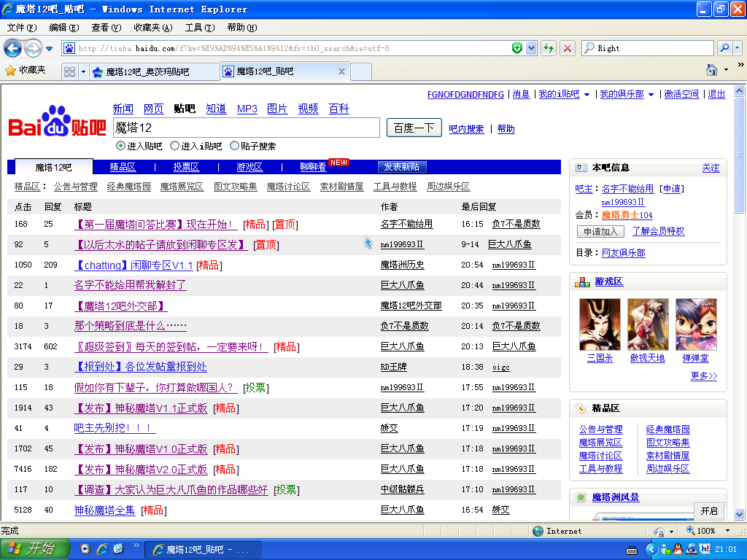
Task: Open the 工具 menu
Action: click(x=200, y=28)
